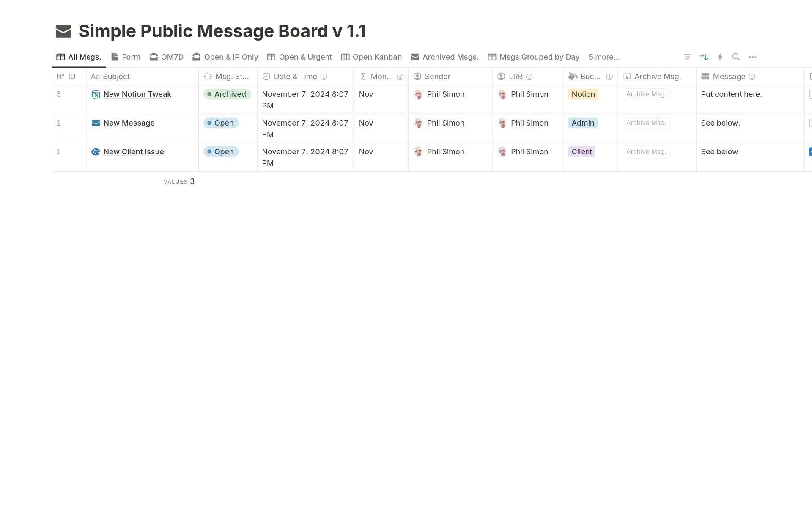The height and width of the screenshot is (507, 812).
Task: Switch to Archived Msgs. tab
Action: coord(445,57)
